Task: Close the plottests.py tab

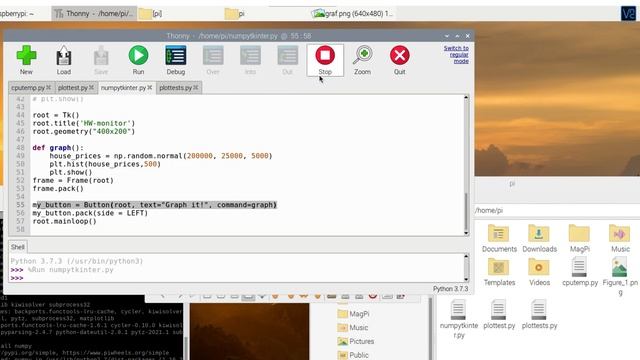Action: (x=196, y=87)
